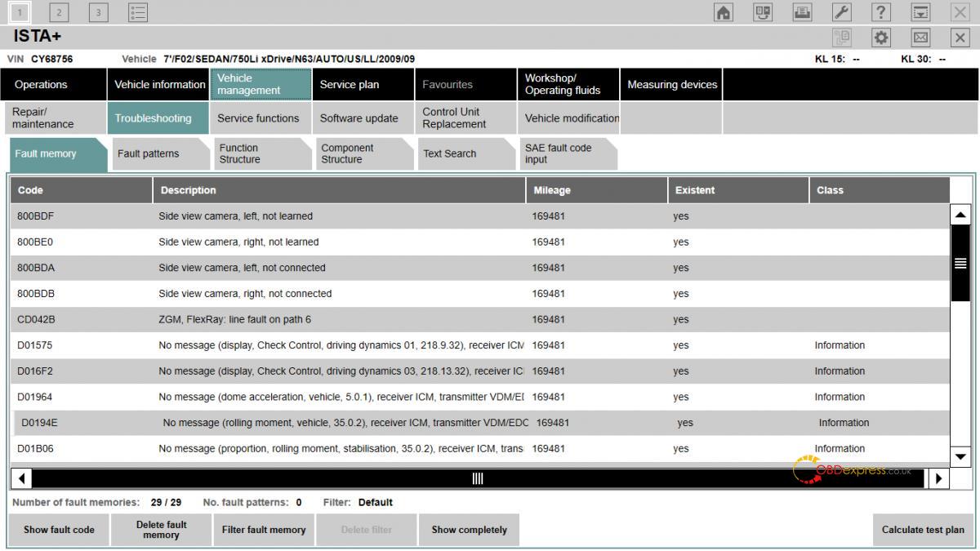Click the envelope feedback icon
980x551 pixels.
[920, 38]
